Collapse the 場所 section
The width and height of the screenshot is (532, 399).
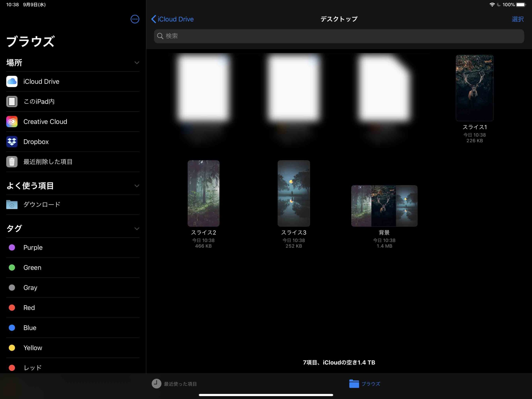[x=137, y=63]
